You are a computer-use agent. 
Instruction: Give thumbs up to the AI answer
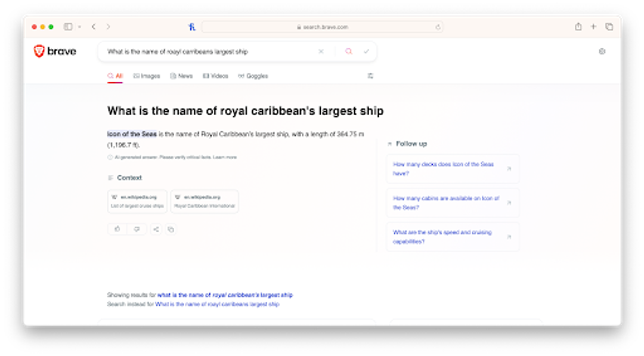(x=117, y=229)
